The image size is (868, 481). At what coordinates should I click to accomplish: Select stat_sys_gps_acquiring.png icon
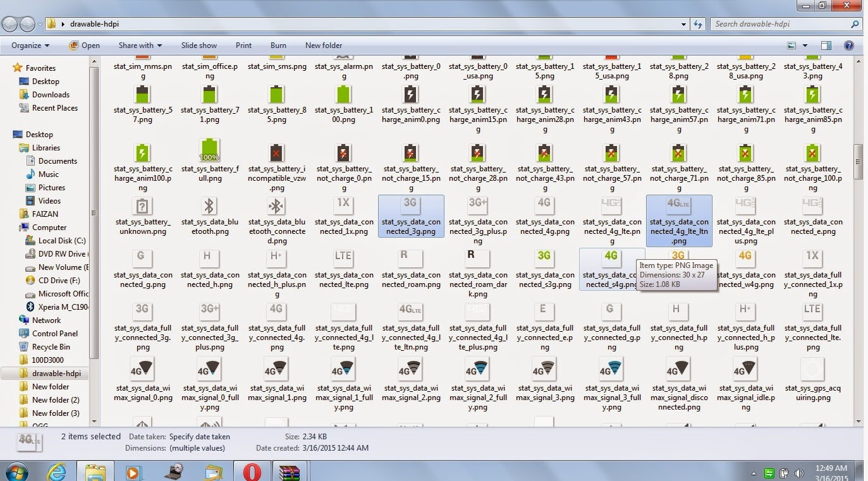pos(812,368)
